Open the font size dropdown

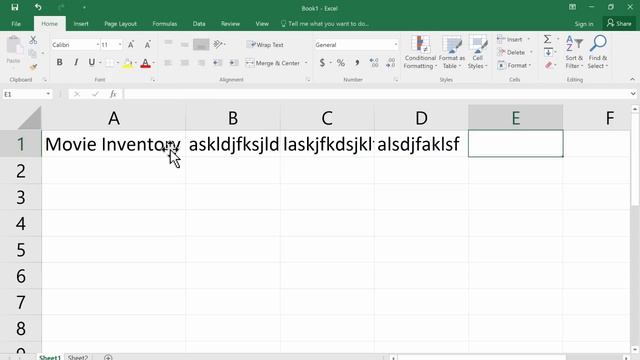tap(120, 44)
